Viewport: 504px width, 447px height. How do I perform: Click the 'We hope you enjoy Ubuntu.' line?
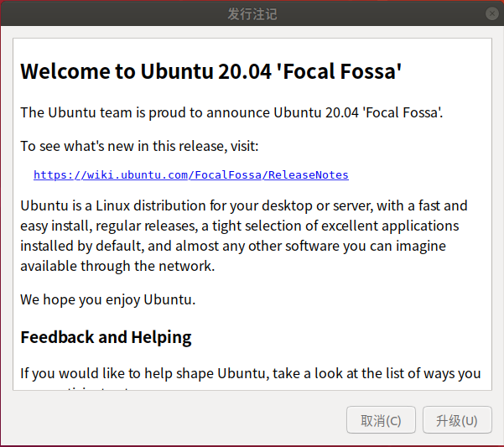107,300
